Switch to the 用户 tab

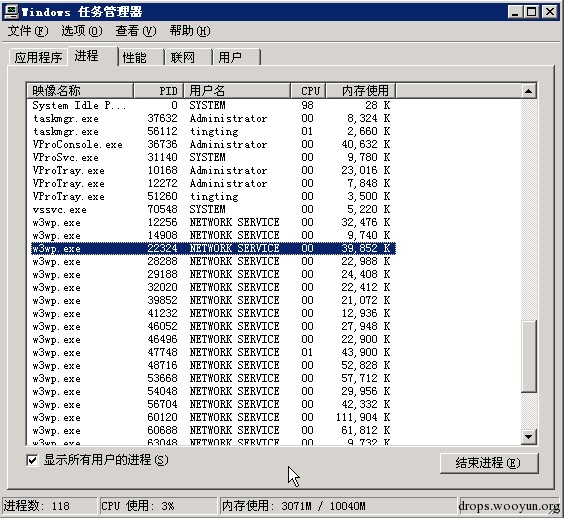[236, 58]
